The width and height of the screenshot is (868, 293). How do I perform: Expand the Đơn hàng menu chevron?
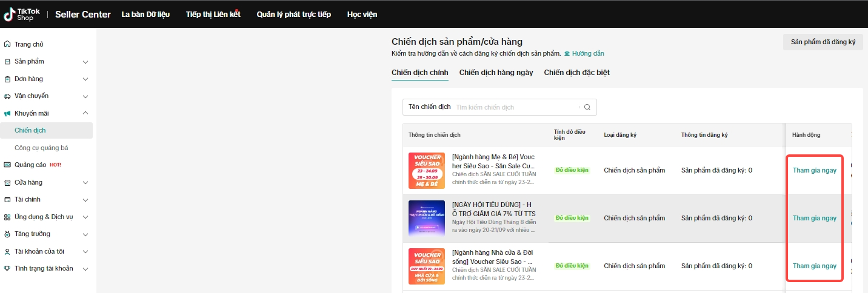85,79
